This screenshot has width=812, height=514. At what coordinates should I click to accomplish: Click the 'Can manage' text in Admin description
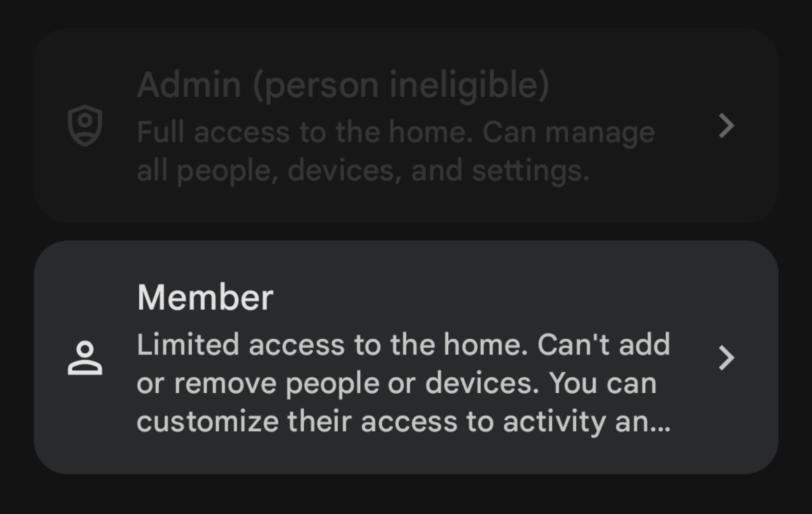pos(568,132)
